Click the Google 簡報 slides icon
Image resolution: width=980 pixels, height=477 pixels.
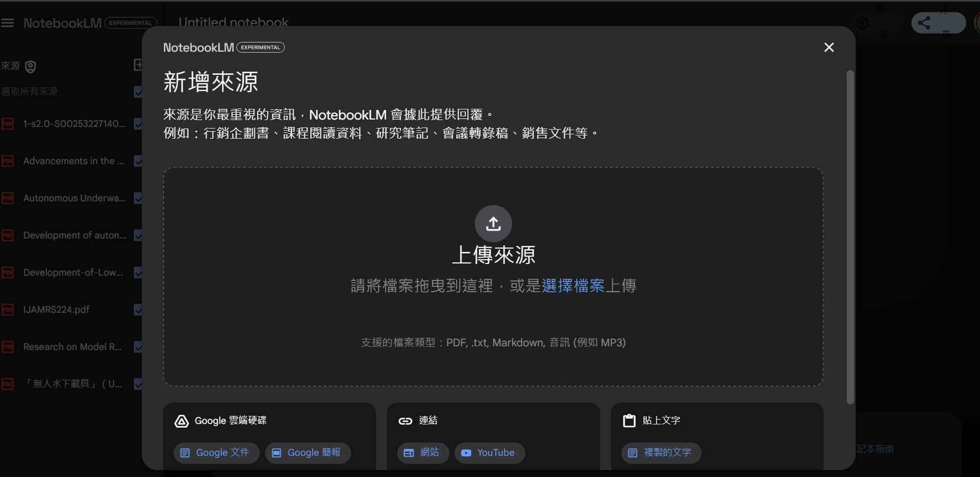276,453
